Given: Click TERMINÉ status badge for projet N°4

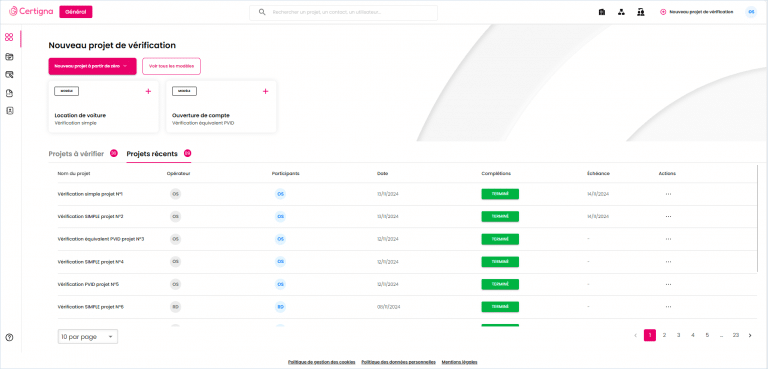Looking at the screenshot, I should click(x=500, y=262).
